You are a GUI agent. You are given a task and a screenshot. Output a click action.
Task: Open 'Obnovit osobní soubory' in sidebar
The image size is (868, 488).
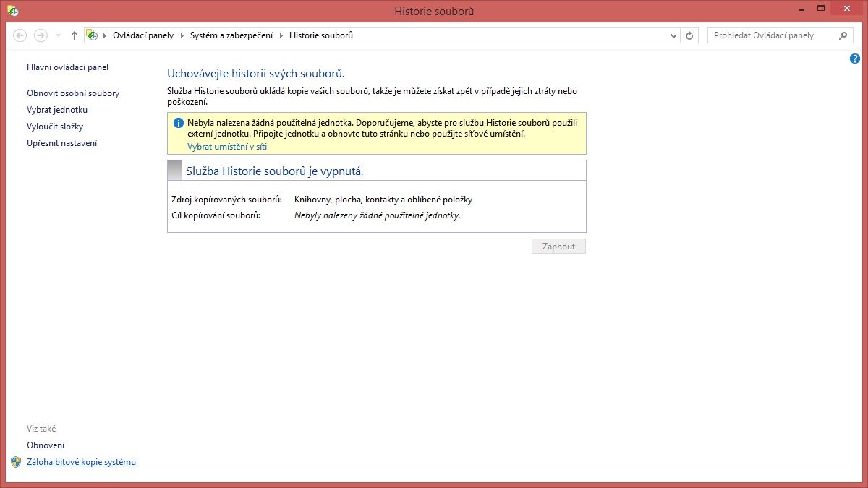pos(73,93)
